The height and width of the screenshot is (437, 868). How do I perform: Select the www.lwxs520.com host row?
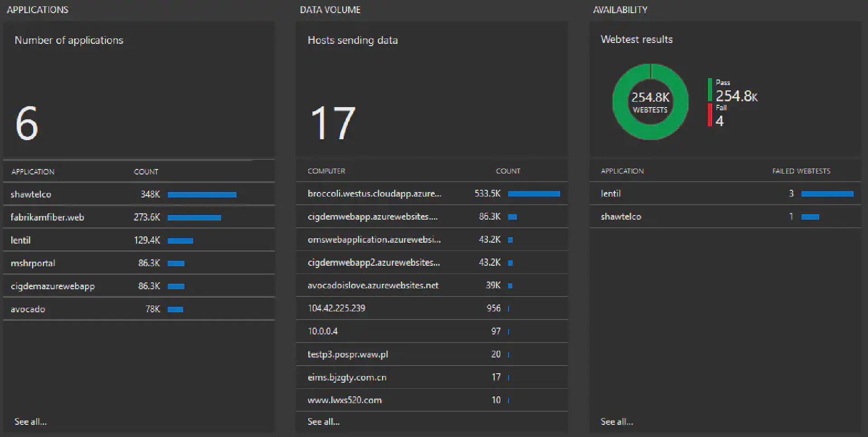[x=344, y=400]
